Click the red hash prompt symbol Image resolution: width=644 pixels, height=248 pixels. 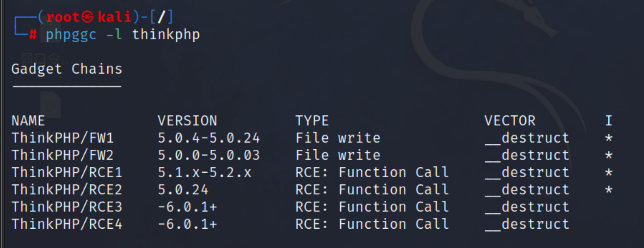click(x=33, y=35)
